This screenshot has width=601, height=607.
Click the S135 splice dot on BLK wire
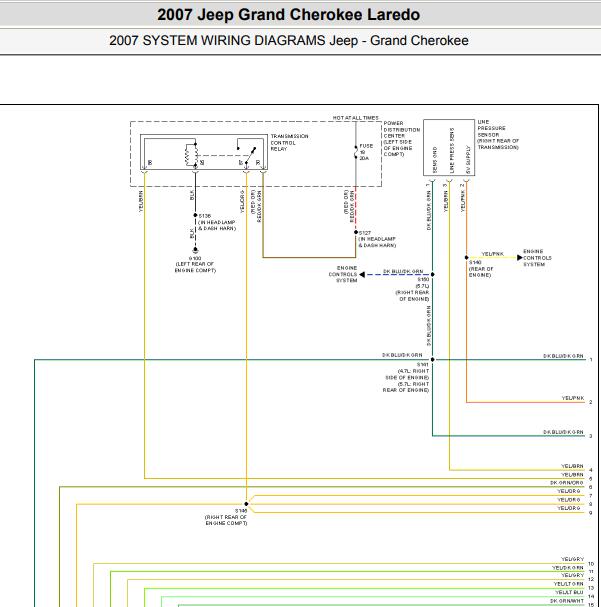195,215
